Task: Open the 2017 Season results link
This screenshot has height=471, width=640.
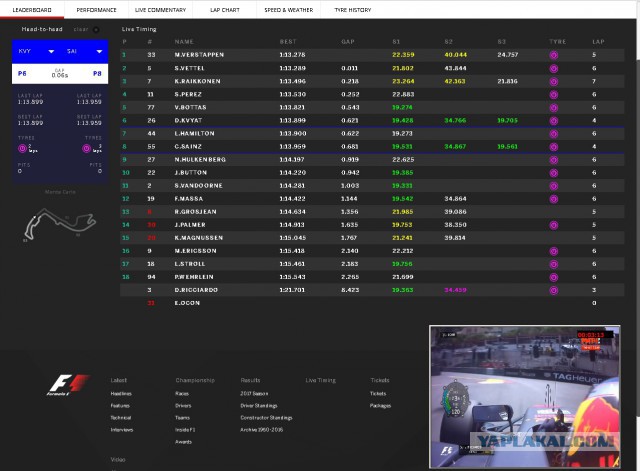Action: point(254,393)
